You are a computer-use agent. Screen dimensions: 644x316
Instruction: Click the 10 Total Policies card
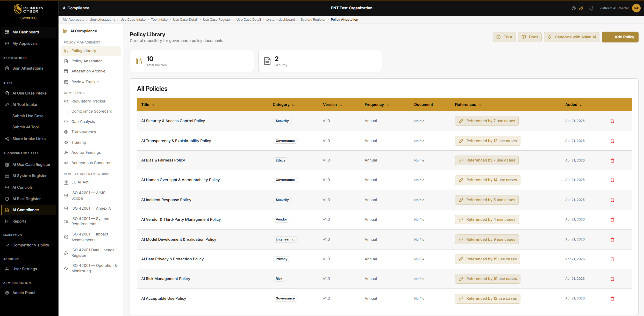click(192, 61)
